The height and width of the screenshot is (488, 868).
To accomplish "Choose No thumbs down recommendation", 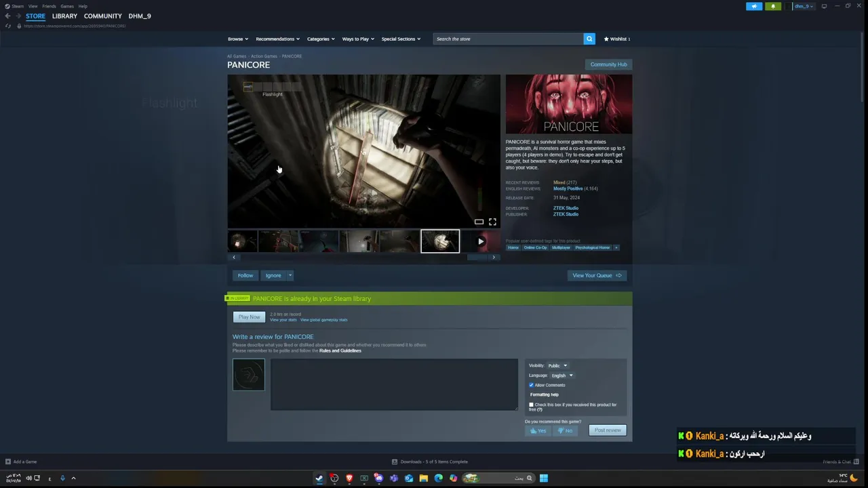I will coord(566,430).
